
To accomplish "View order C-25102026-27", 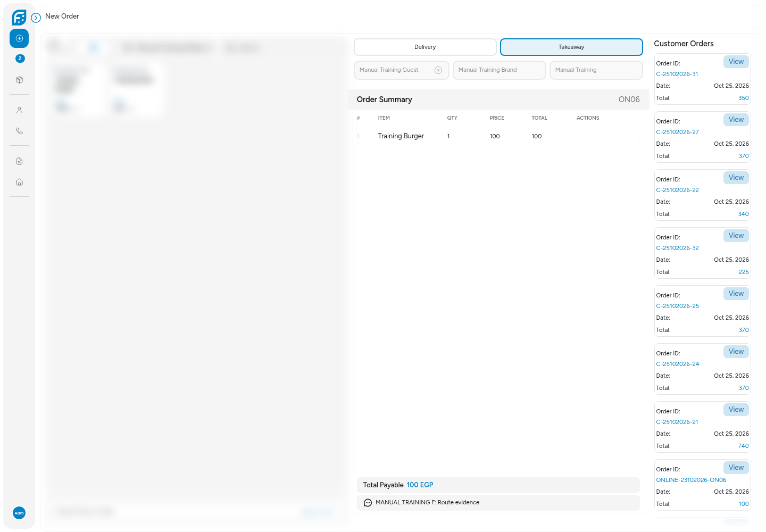I will (736, 120).
